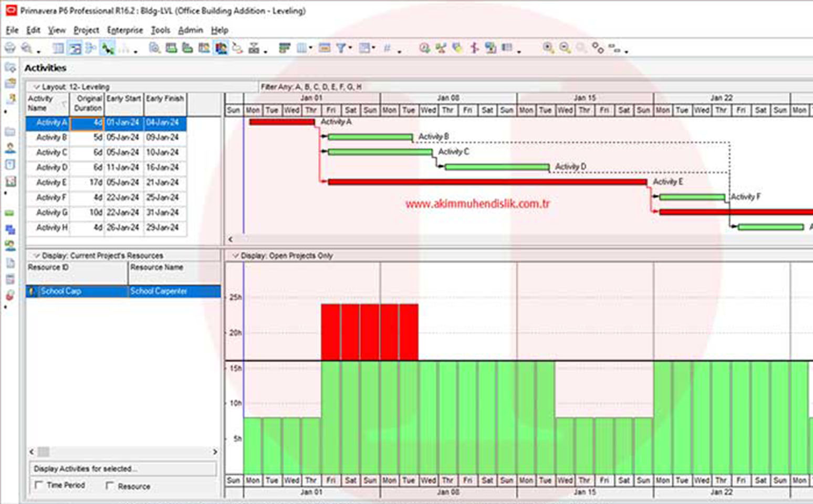Open the Projects folder icon in sidebar
The width and height of the screenshot is (813, 504).
[x=10, y=132]
